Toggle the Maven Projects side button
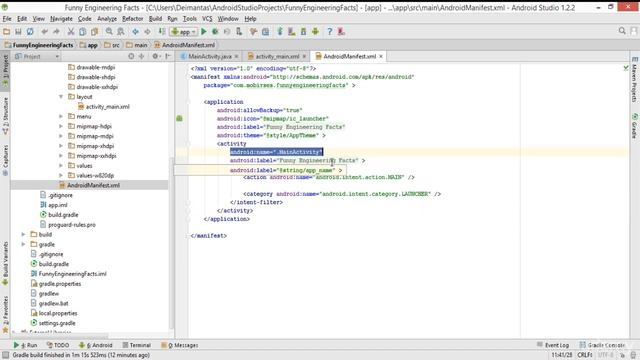 (x=634, y=80)
